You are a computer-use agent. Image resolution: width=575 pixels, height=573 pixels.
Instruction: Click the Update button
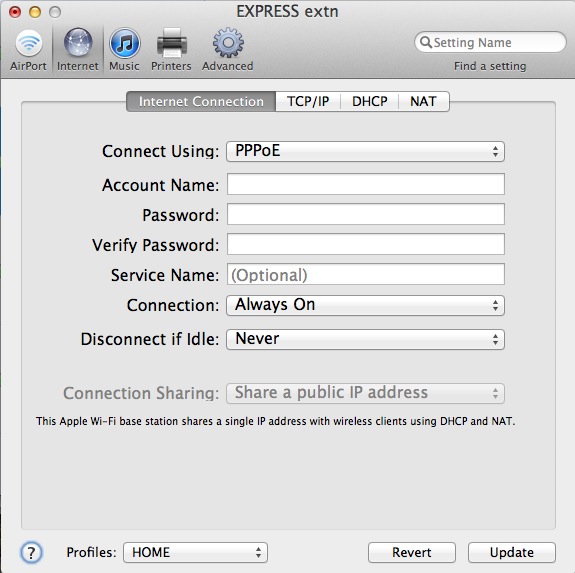[512, 552]
